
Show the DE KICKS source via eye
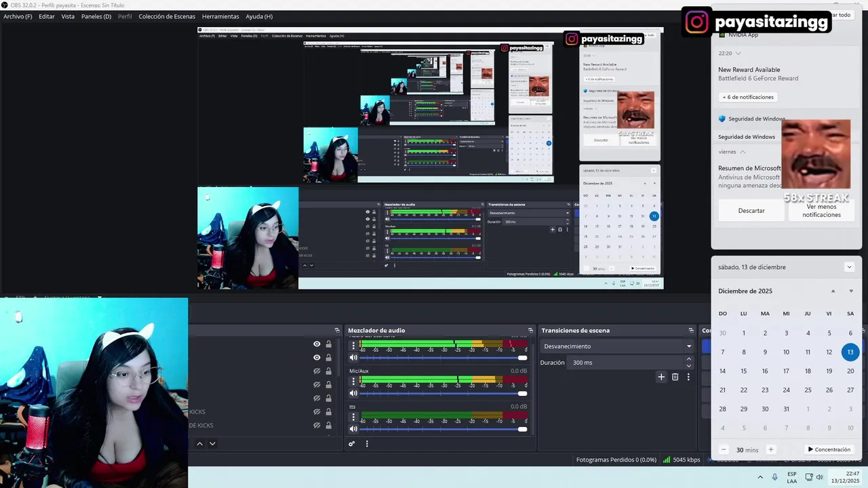tap(317, 425)
